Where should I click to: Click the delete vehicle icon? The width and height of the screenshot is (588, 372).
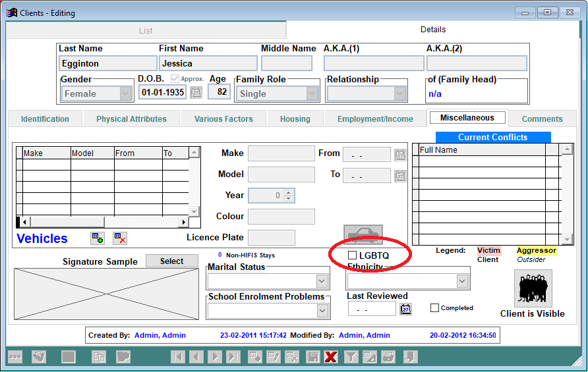[x=119, y=238]
